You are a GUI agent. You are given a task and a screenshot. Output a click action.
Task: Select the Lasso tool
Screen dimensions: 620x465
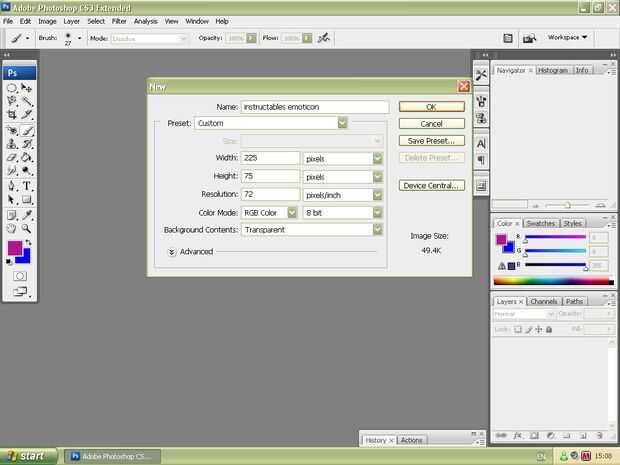[x=12, y=101]
